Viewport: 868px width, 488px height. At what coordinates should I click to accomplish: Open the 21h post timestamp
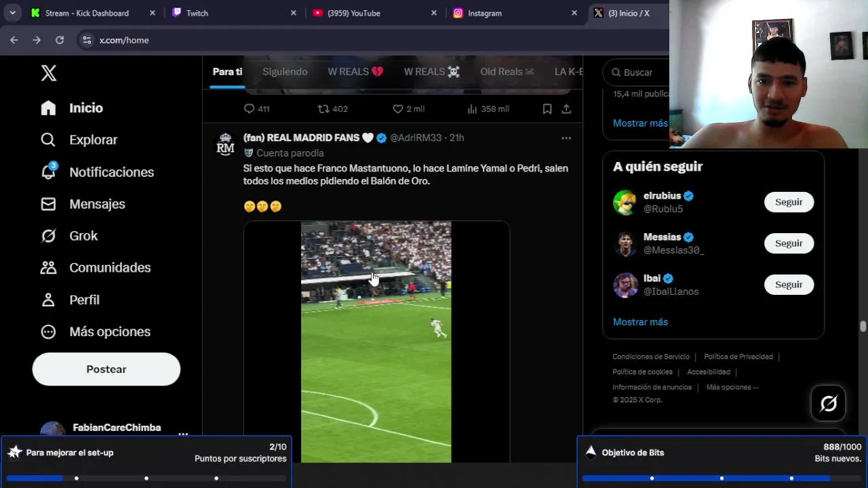click(x=456, y=138)
